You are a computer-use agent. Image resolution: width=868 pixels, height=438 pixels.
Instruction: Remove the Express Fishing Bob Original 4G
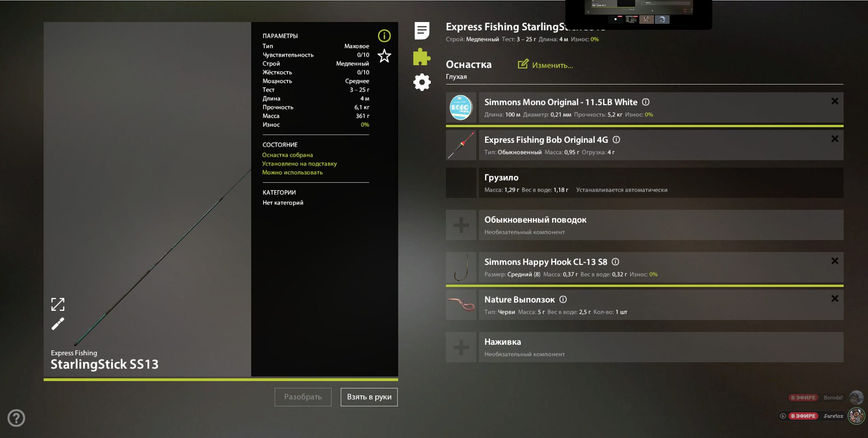[x=835, y=139]
